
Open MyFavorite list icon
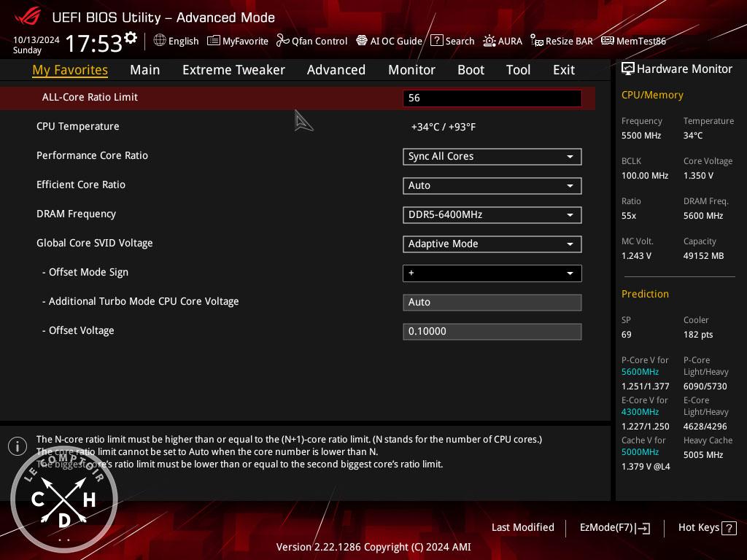coord(213,41)
